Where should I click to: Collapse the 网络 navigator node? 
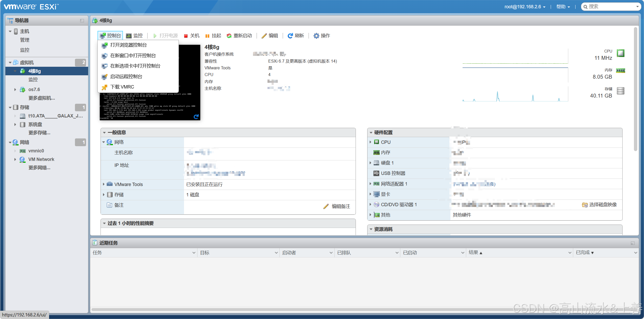click(10, 142)
